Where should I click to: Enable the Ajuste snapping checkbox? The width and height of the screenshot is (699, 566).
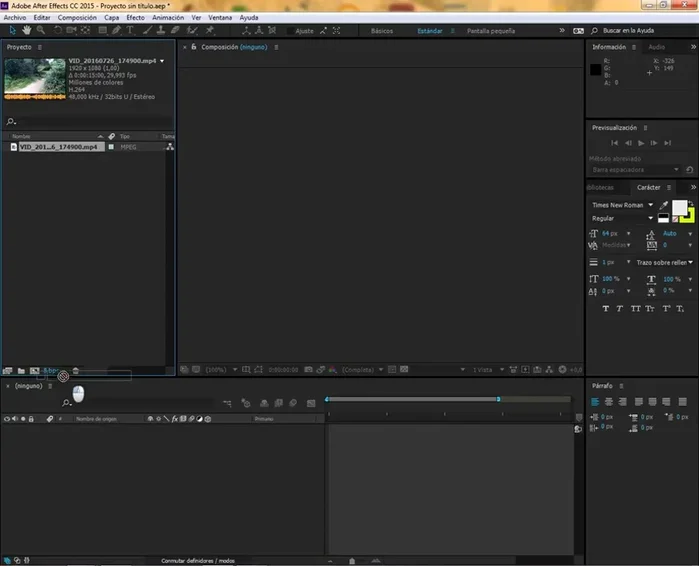click(x=291, y=31)
